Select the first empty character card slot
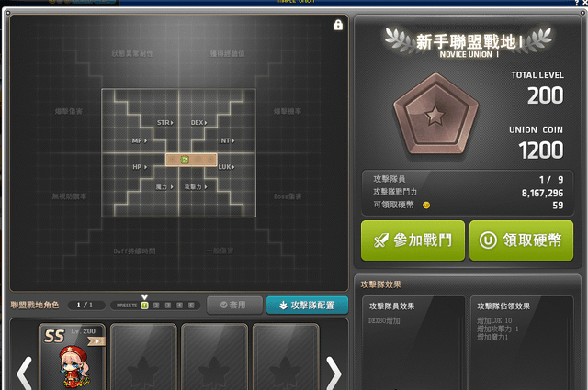The image size is (588, 390). point(143,357)
